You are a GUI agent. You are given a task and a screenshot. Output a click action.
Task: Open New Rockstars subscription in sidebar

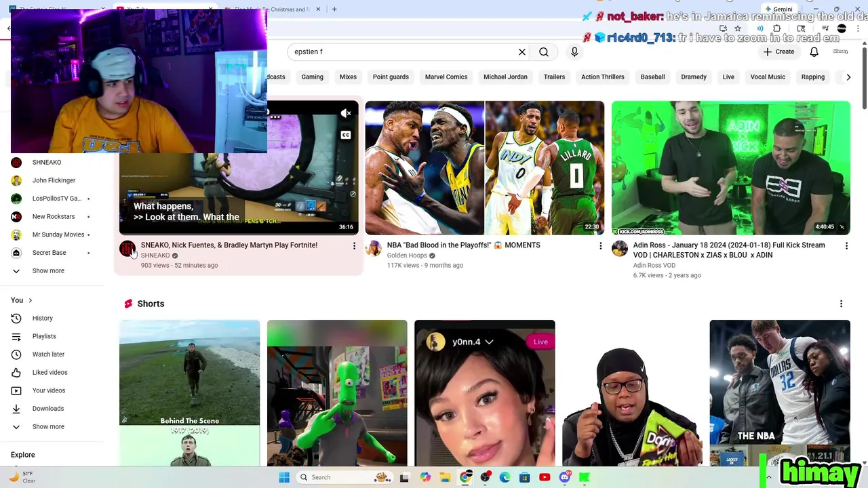[52, 216]
